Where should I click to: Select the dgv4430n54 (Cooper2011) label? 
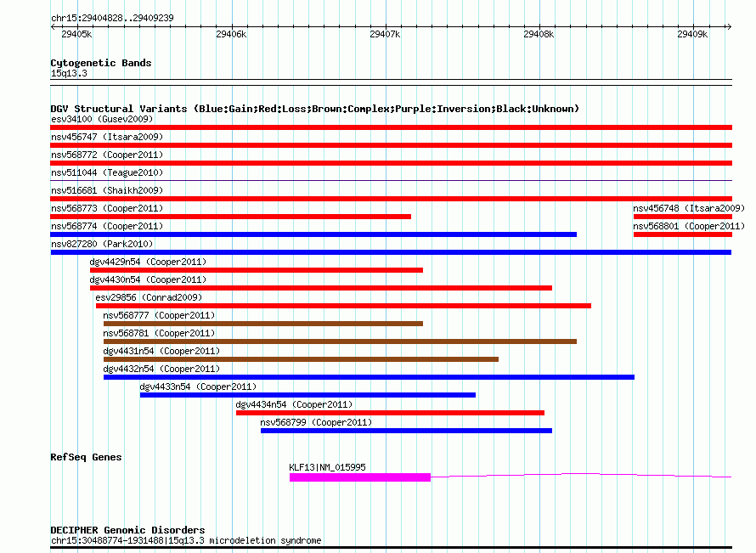[148, 279]
